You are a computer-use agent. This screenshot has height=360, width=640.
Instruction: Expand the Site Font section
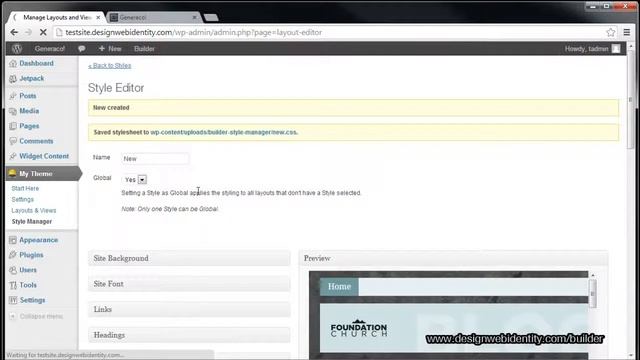[189, 284]
